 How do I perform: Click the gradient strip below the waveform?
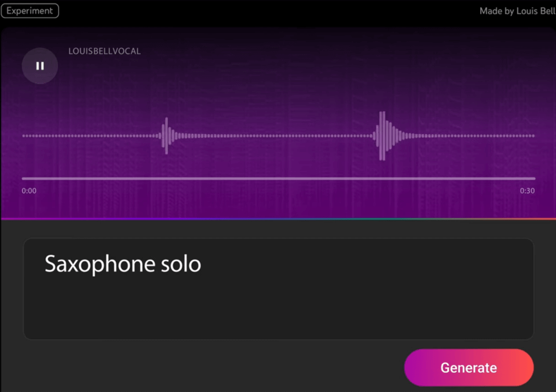coord(278,218)
